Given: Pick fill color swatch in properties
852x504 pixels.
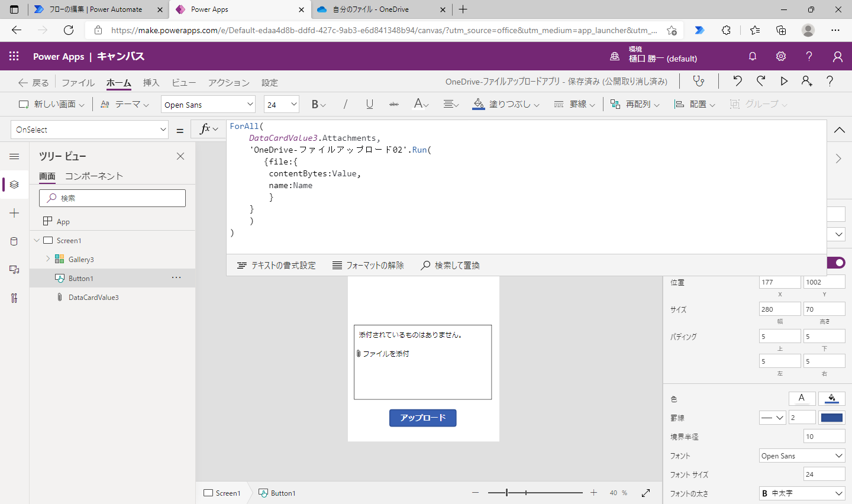Looking at the screenshot, I should point(831,398).
